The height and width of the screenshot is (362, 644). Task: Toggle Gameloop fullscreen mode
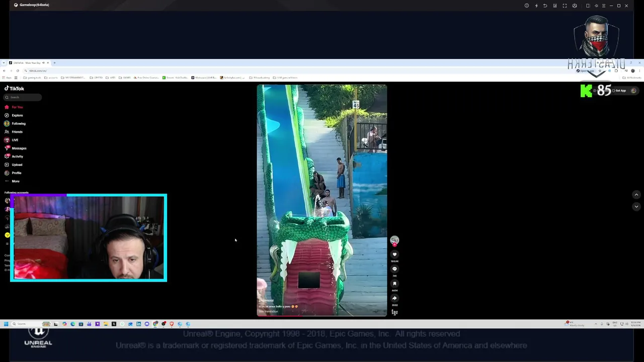tap(565, 6)
